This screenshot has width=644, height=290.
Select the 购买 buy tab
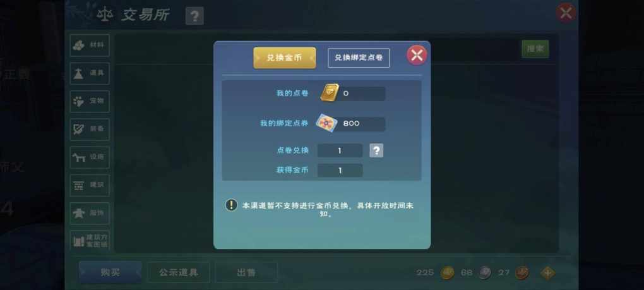pos(110,272)
